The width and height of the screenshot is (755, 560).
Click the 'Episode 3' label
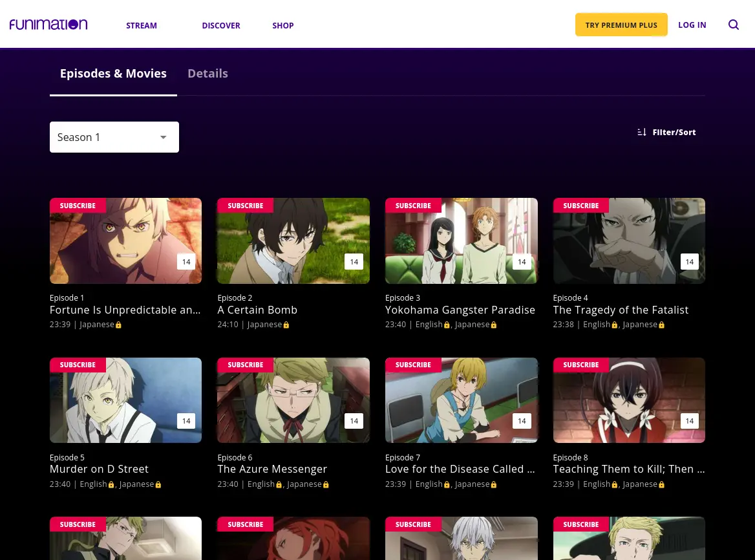[403, 298]
